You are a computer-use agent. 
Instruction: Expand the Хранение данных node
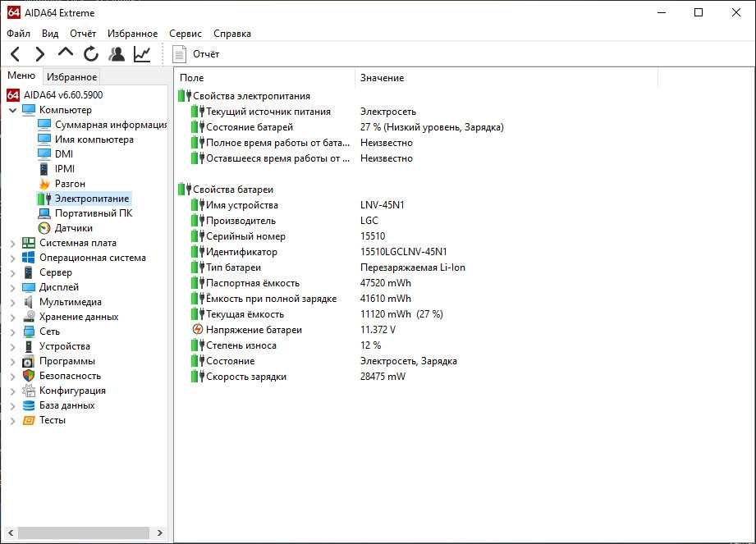pos(13,317)
